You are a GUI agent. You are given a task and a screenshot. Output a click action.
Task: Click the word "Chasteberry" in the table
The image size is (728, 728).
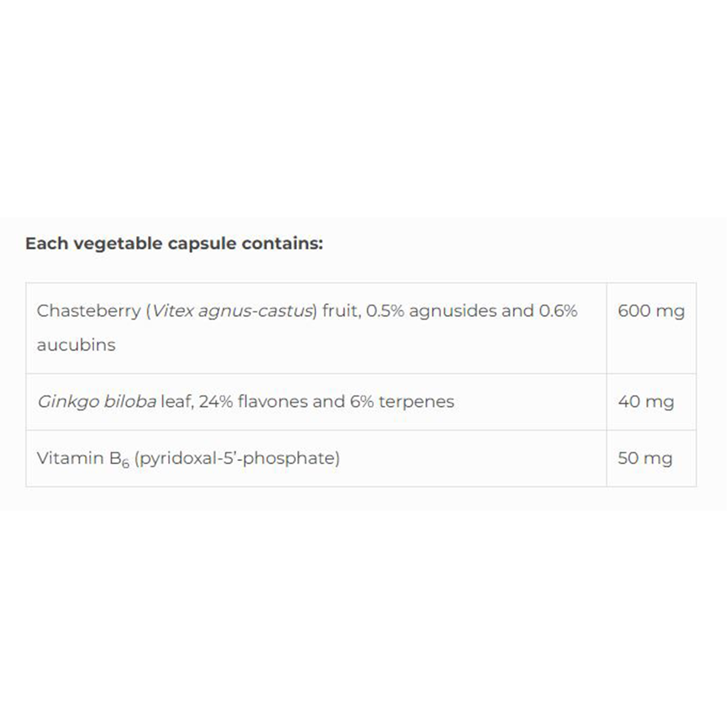pyautogui.click(x=89, y=311)
